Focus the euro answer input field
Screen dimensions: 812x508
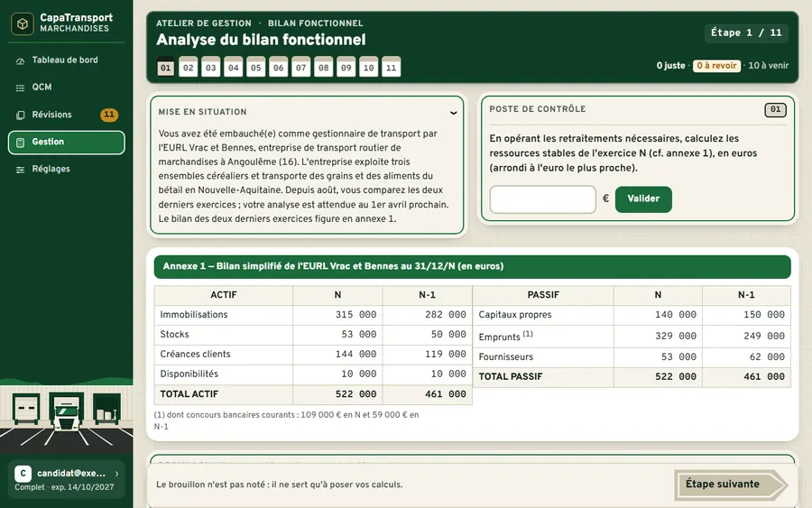[x=543, y=199]
